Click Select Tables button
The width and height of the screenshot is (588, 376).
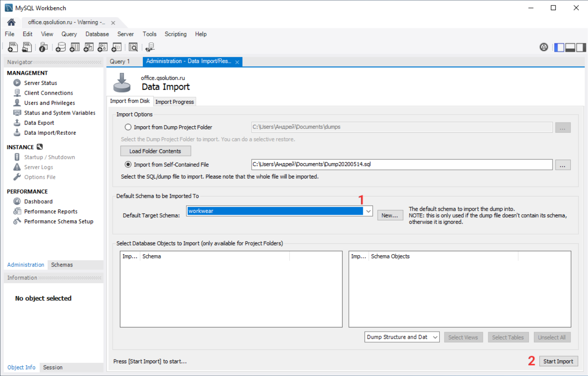pos(508,337)
